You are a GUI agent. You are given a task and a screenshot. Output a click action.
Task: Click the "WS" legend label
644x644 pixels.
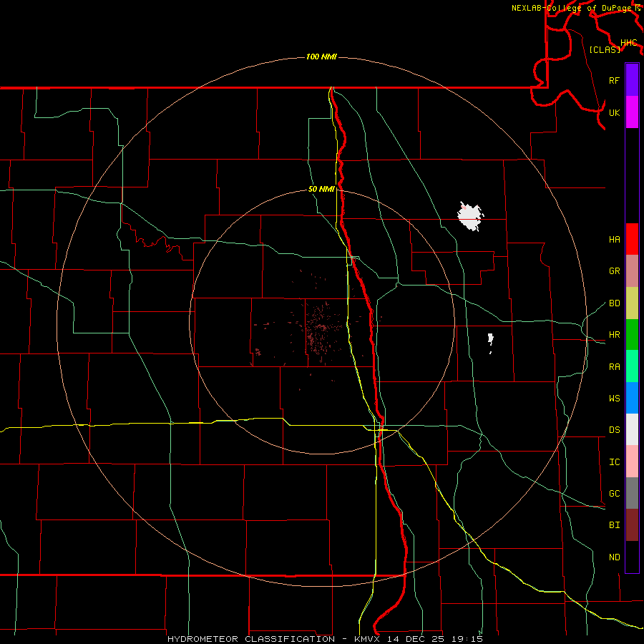coord(614,398)
